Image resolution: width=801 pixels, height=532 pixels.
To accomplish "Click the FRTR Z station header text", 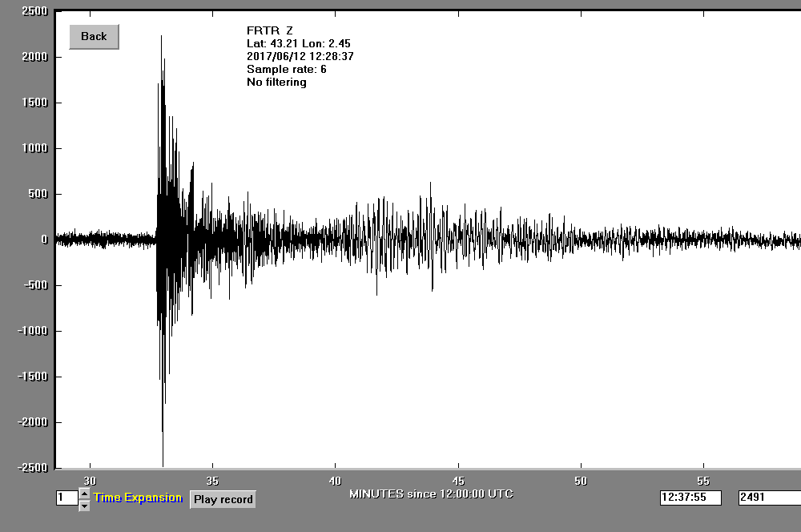I will point(269,30).
